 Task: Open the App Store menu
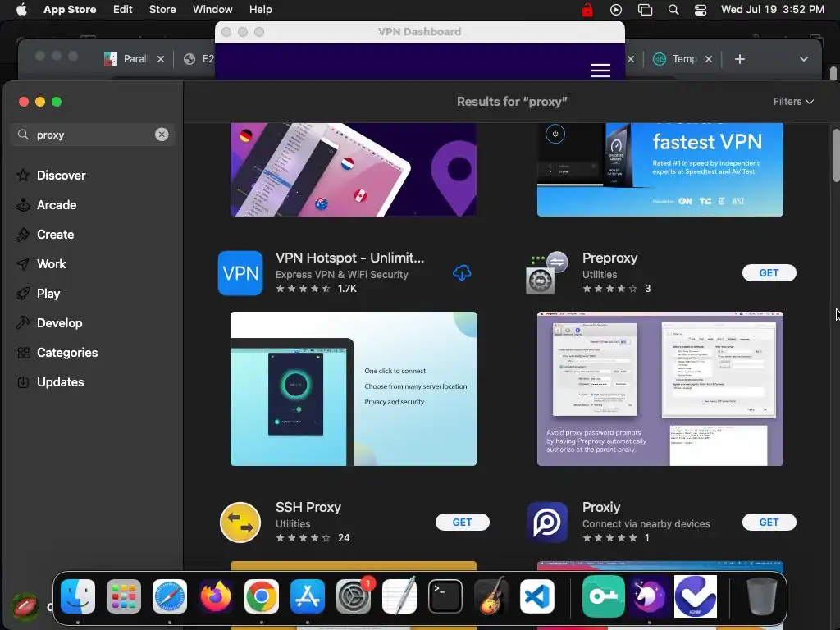(70, 9)
